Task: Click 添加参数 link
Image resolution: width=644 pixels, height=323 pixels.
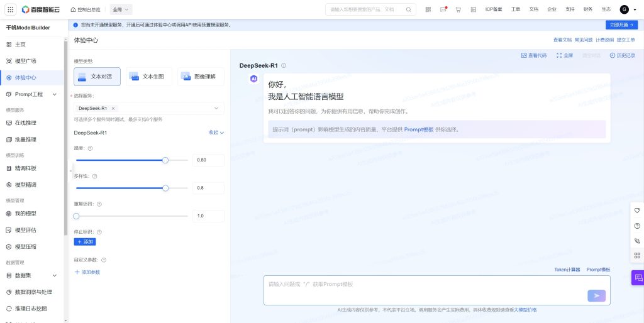Action: (87, 272)
